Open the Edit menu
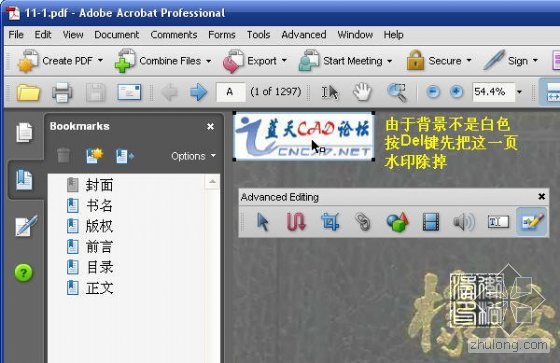 [x=43, y=35]
